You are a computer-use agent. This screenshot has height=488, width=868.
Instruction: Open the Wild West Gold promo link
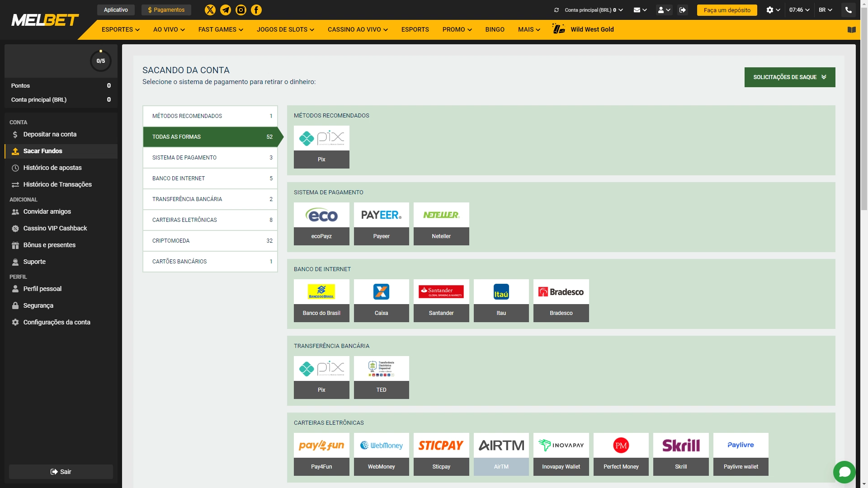(x=583, y=29)
